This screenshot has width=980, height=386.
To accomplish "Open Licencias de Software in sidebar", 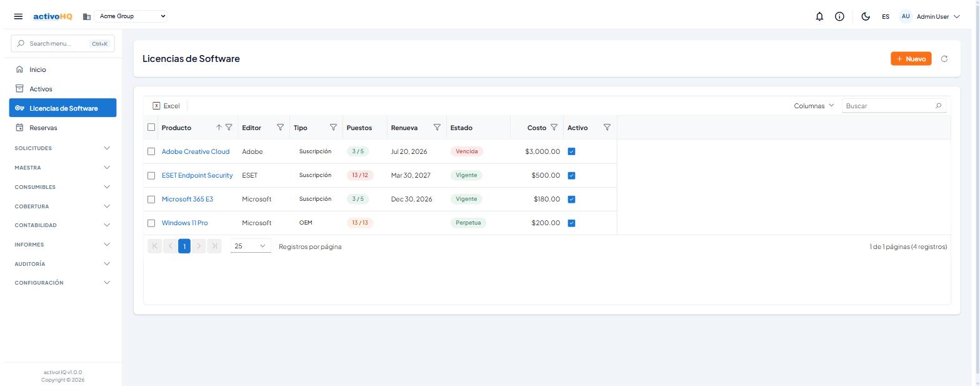I will 62,108.
